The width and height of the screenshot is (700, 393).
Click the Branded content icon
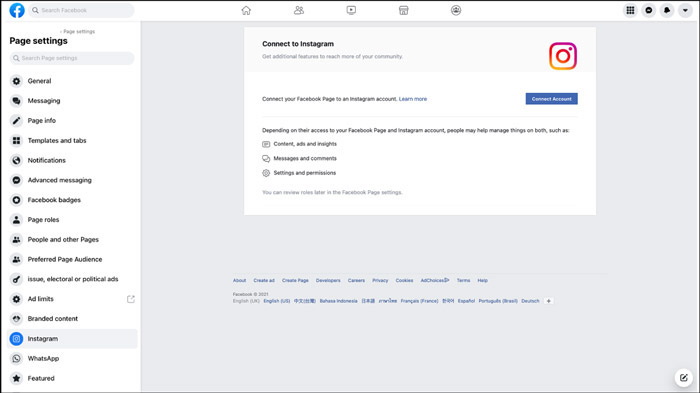17,319
